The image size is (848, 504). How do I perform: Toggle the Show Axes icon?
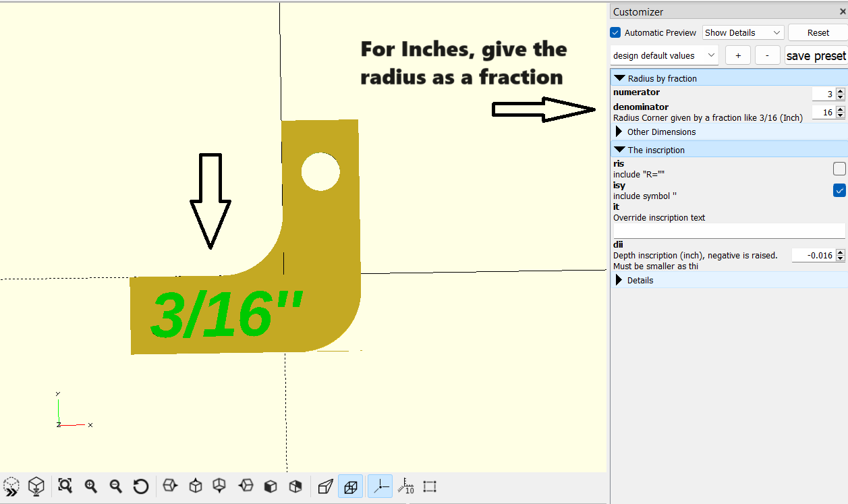[378, 486]
